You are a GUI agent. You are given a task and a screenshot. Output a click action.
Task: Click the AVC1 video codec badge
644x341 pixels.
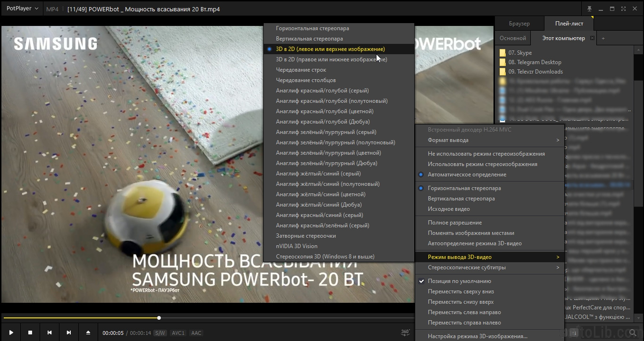(x=178, y=333)
